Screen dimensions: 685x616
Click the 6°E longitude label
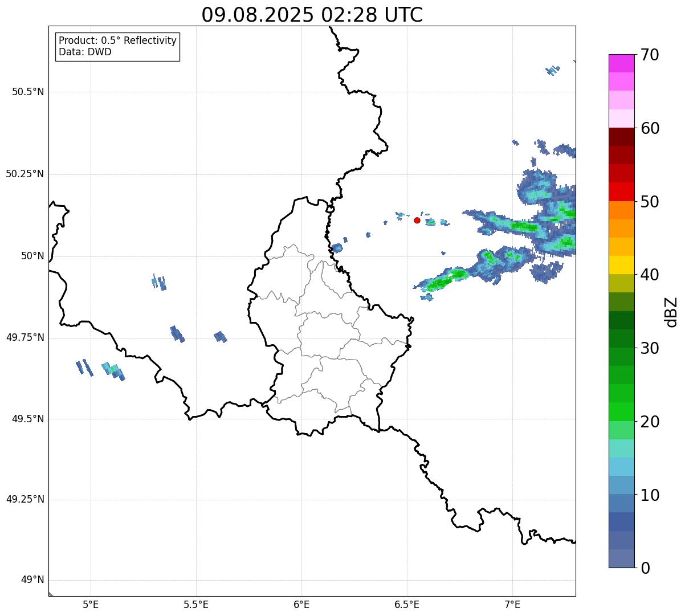[301, 605]
